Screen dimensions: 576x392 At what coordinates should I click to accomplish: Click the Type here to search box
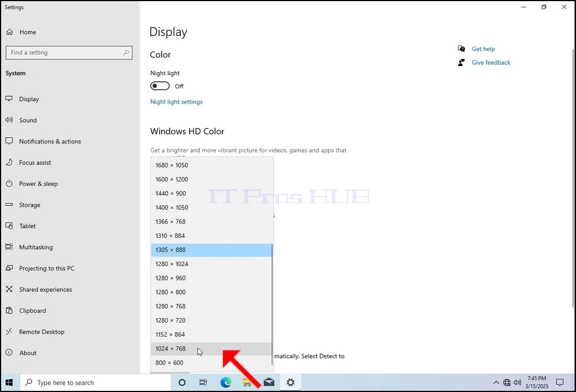tap(96, 382)
